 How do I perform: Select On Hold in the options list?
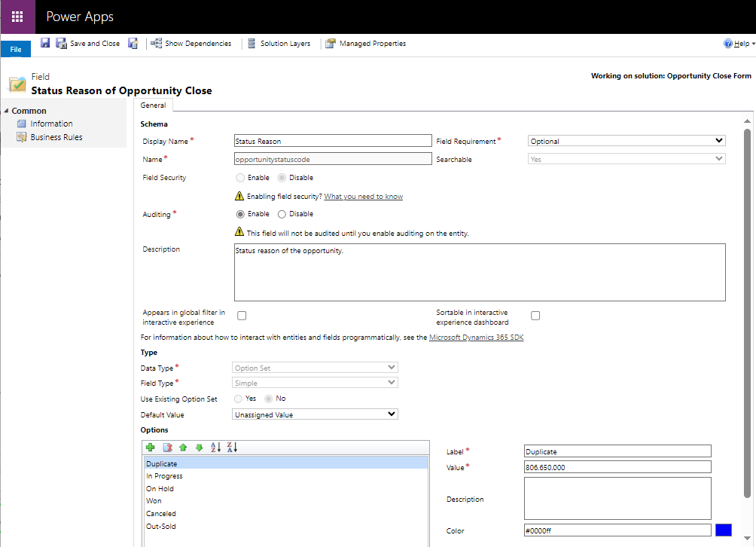[x=286, y=488]
